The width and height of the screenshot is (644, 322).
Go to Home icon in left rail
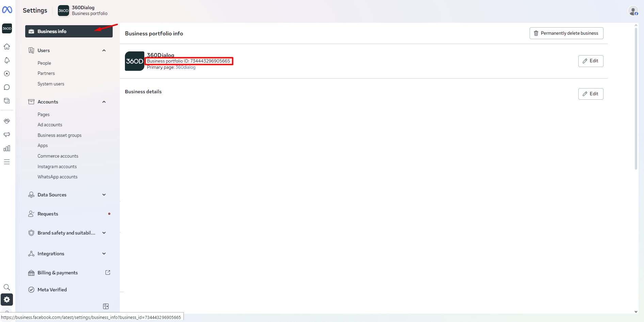pos(7,47)
